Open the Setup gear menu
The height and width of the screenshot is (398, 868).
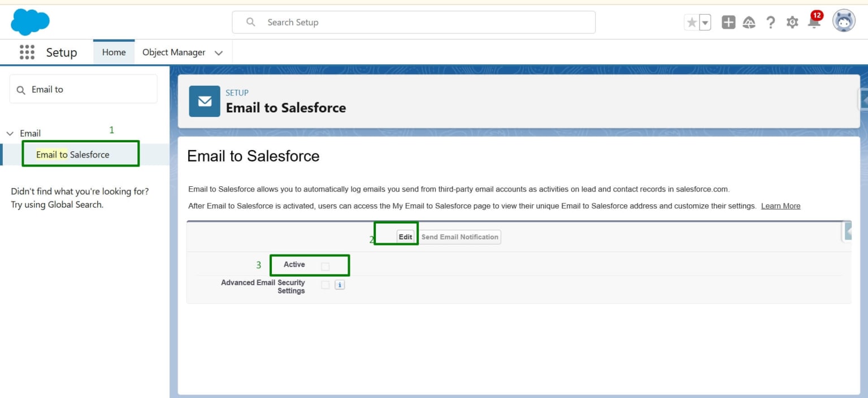792,23
